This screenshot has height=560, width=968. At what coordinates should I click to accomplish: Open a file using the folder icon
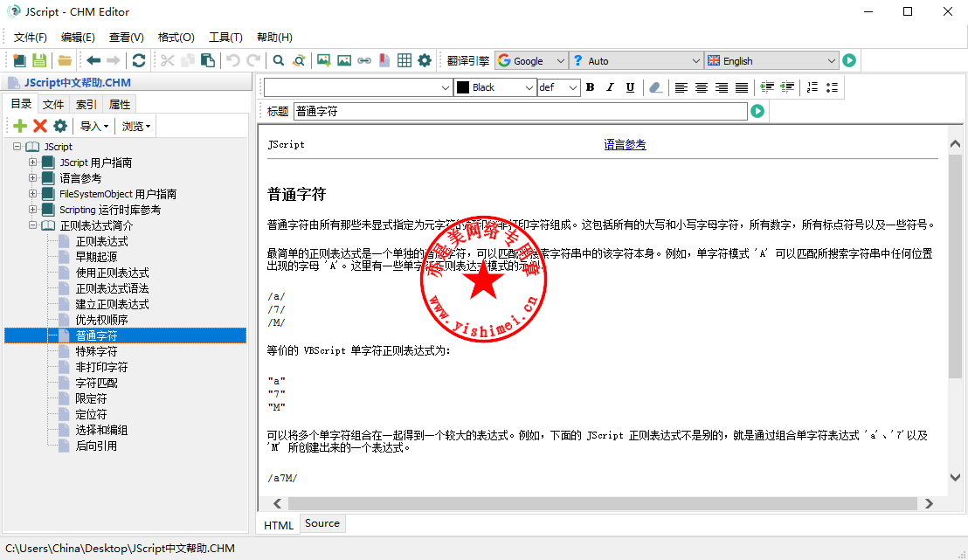coord(64,60)
